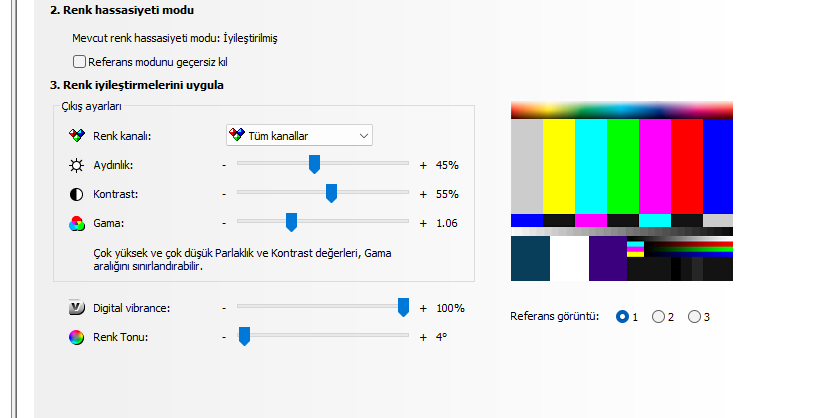Click the Aydınlık slider handle
819x418 pixels.
pos(314,164)
